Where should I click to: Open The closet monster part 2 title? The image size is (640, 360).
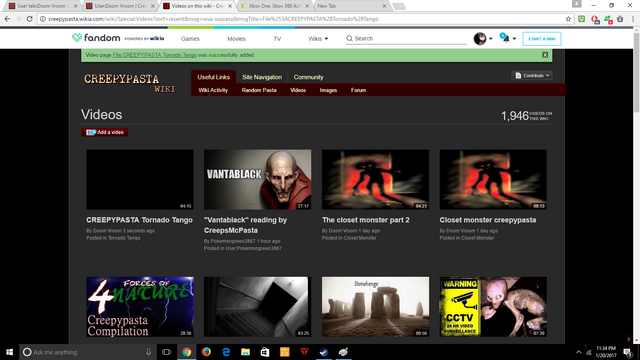pos(365,220)
